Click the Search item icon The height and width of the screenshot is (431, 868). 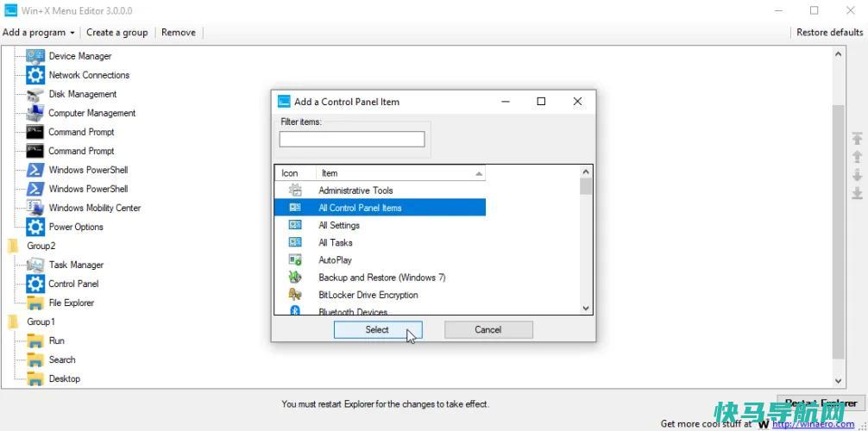(x=35, y=360)
